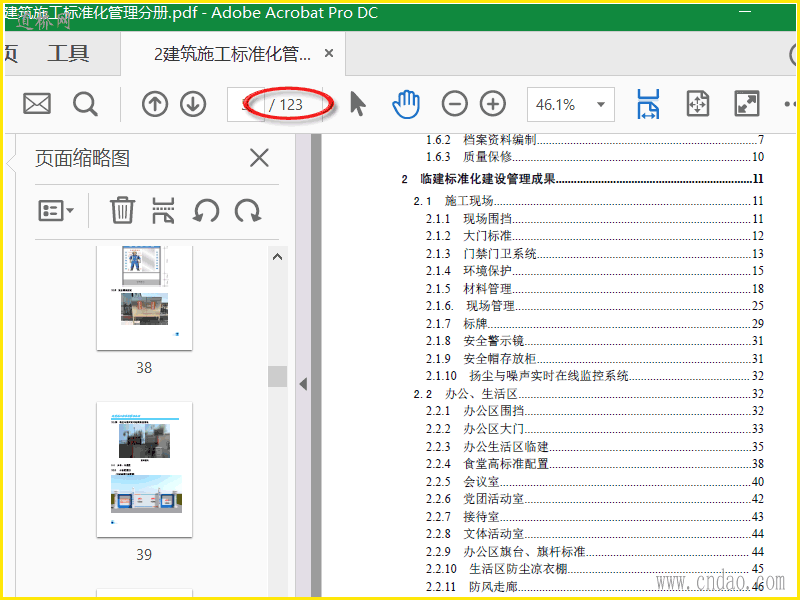Click TOC entry 2.1.6 现场管理
Screen dimensions: 800x600
click(595, 306)
